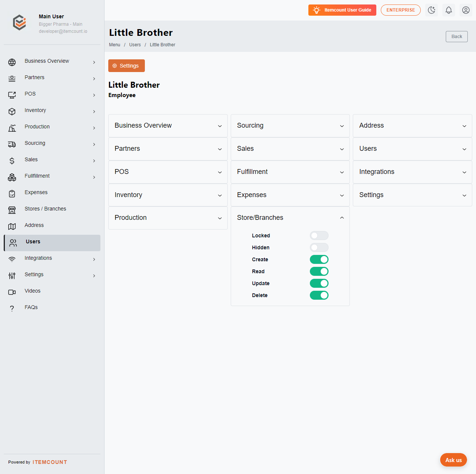This screenshot has width=476, height=474.
Task: Expand Sourcing submenu chevron in sidebar
Action: click(x=94, y=144)
